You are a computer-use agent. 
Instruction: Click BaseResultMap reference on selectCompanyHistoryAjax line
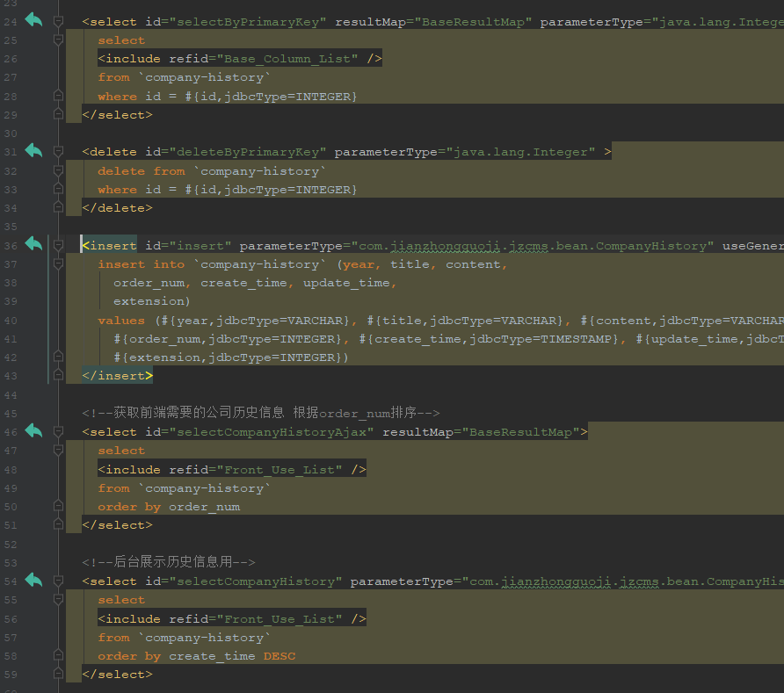[x=520, y=432]
